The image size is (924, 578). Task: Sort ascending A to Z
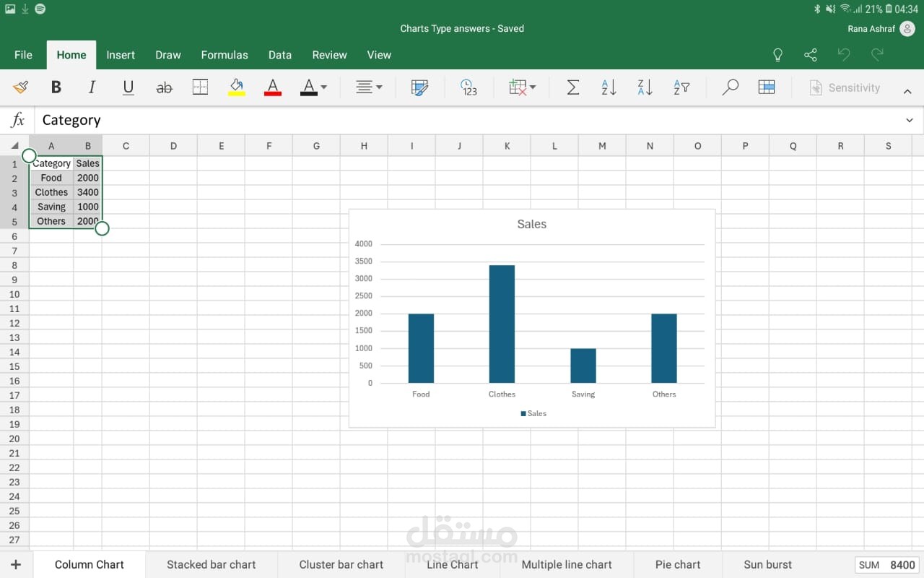(609, 87)
